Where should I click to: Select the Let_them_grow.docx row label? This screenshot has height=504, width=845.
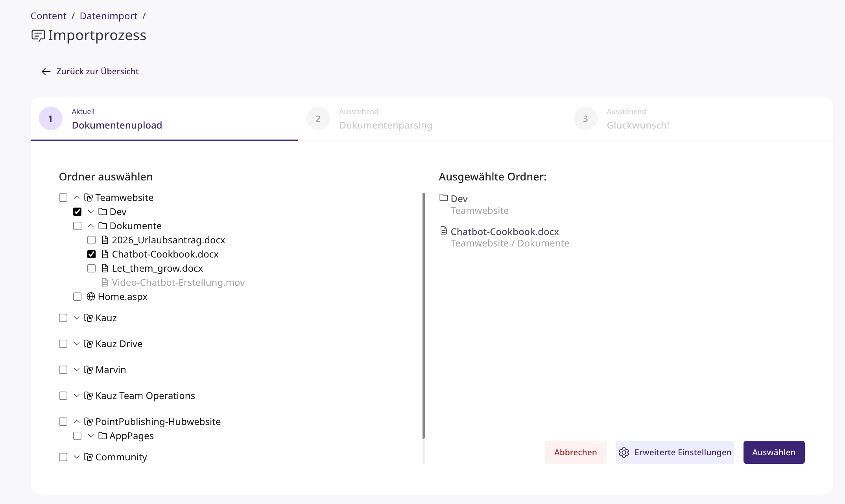click(157, 268)
